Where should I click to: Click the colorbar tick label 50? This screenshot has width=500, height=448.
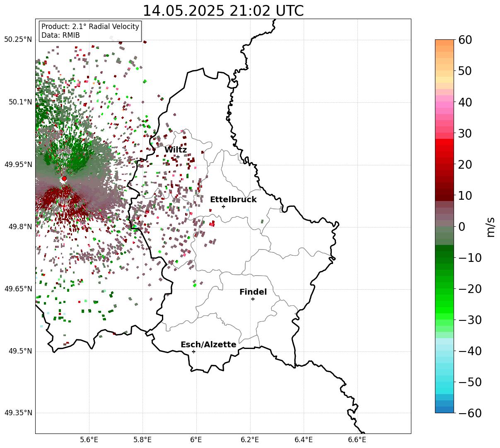click(465, 71)
